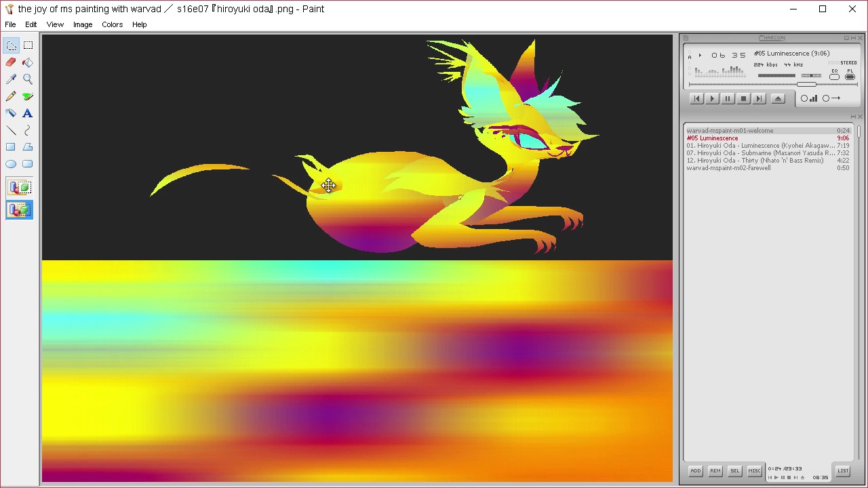
Task: Select the Airbrush tool
Action: point(11,113)
